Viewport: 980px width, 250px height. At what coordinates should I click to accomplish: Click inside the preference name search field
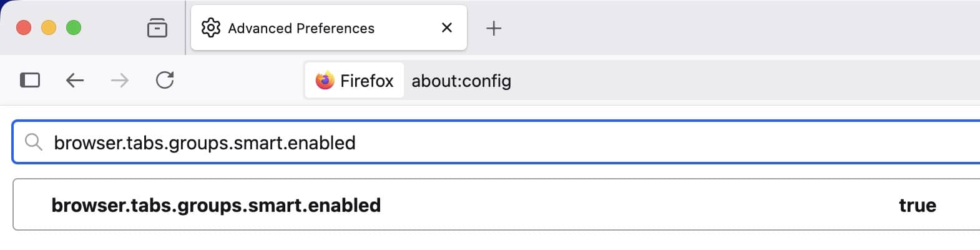point(499,142)
